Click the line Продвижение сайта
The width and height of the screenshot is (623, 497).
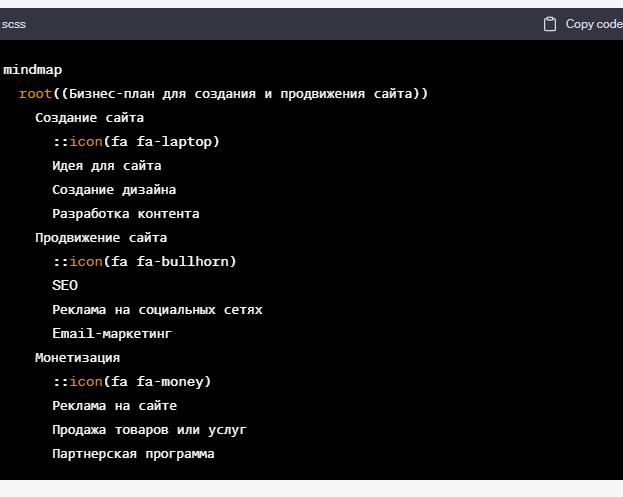(101, 238)
